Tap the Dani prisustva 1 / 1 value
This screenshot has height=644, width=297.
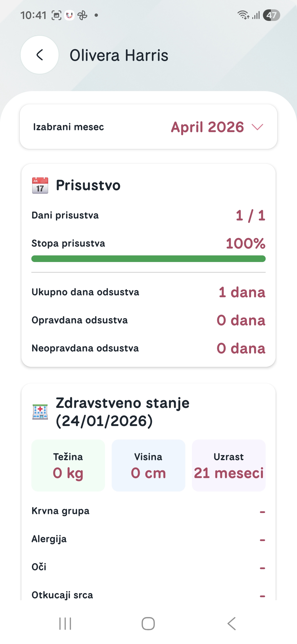(x=251, y=215)
